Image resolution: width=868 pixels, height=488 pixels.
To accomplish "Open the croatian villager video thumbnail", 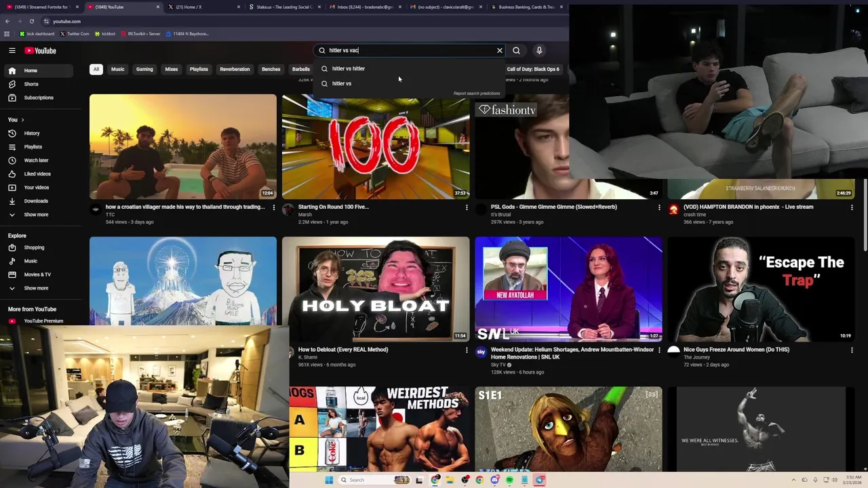I will (x=183, y=146).
